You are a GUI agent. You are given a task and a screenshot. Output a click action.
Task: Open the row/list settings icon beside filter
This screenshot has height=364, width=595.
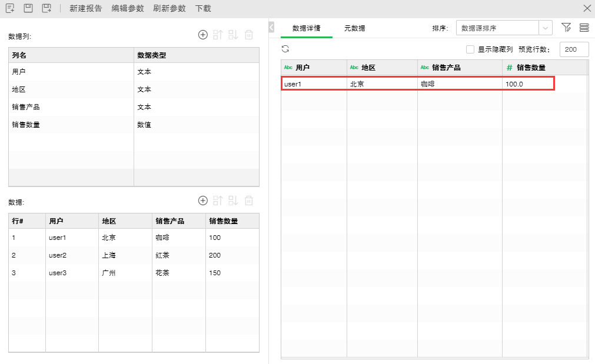(584, 28)
